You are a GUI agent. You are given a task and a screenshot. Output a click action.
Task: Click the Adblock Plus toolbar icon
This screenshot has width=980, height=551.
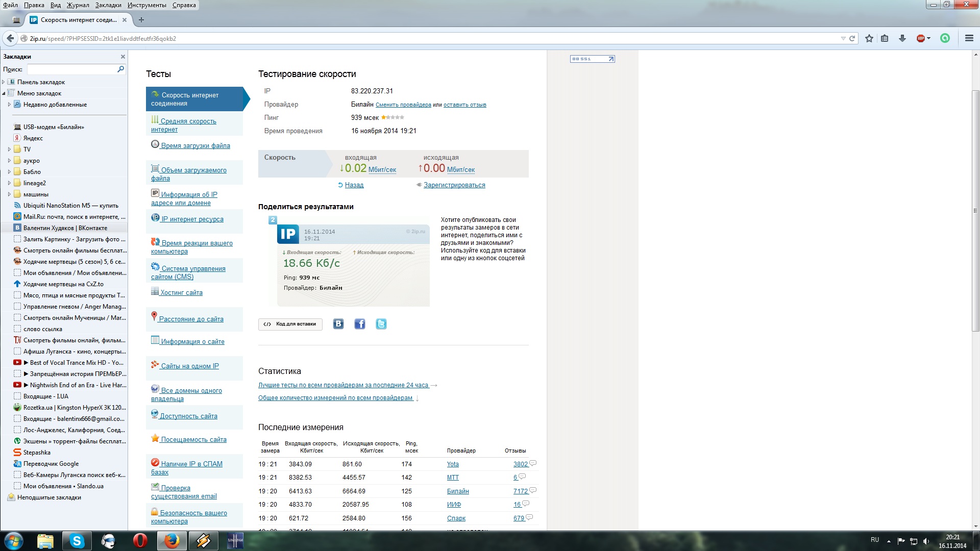click(921, 38)
